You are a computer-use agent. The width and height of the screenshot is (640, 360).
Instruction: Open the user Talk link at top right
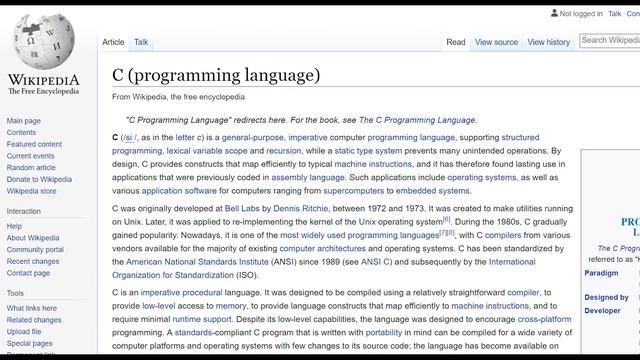(614, 13)
